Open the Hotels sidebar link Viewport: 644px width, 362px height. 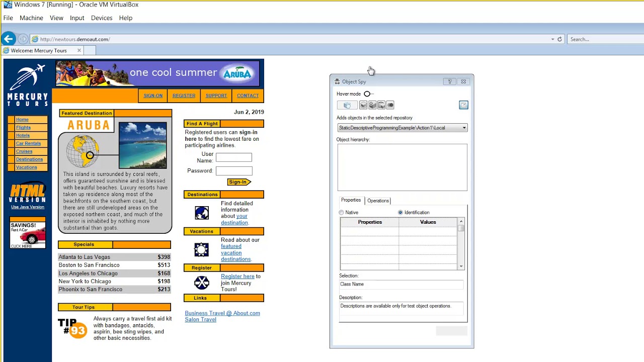point(23,136)
